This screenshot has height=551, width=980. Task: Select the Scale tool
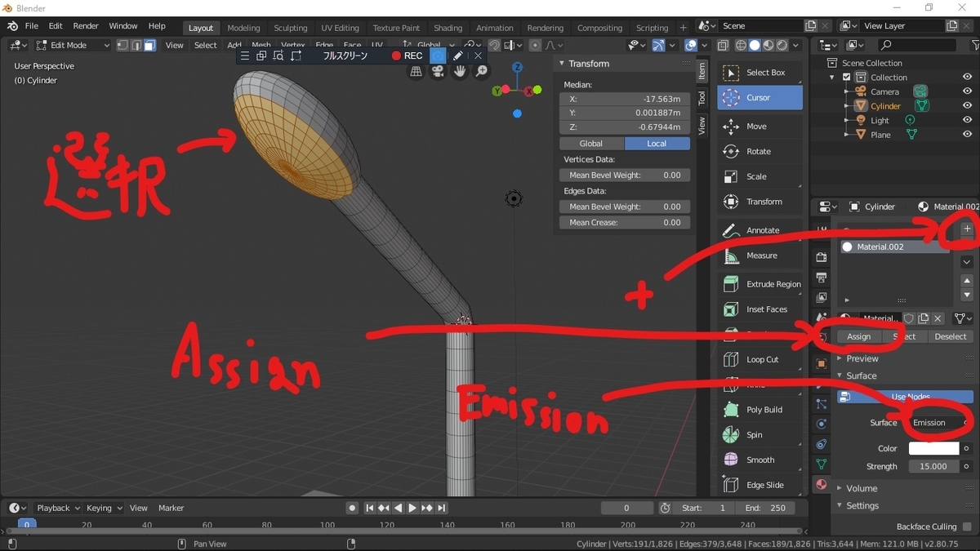pyautogui.click(x=759, y=176)
